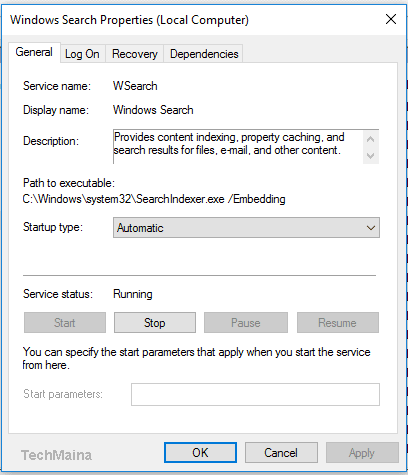Open the Recovery tab
The height and width of the screenshot is (475, 408).
pyautogui.click(x=135, y=54)
